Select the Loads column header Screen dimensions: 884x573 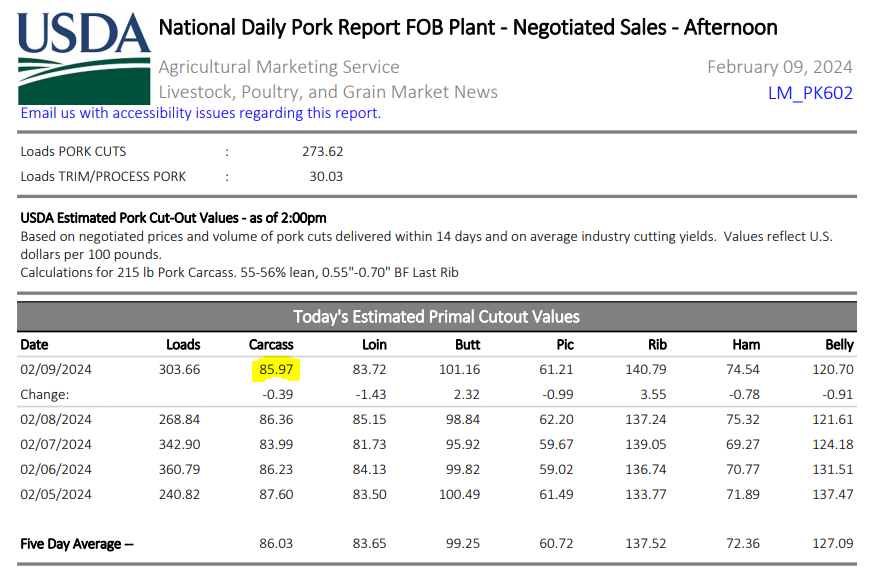[x=183, y=345]
